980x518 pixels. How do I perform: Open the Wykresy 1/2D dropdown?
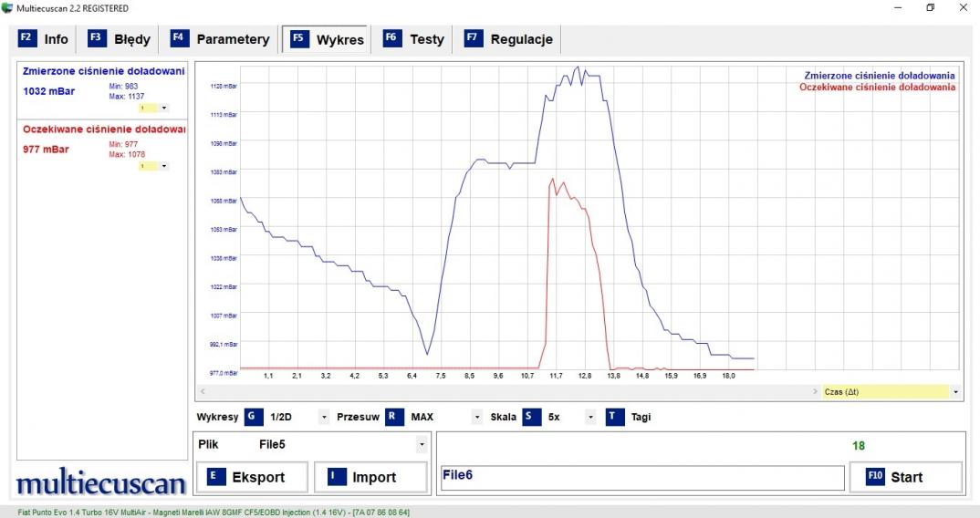point(323,417)
